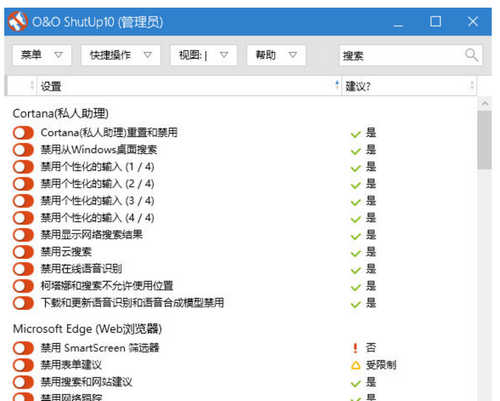This screenshot has width=500, height=401.
Task: Click green checkmark for 禁用搜索和网站建议
Action: coord(356,383)
